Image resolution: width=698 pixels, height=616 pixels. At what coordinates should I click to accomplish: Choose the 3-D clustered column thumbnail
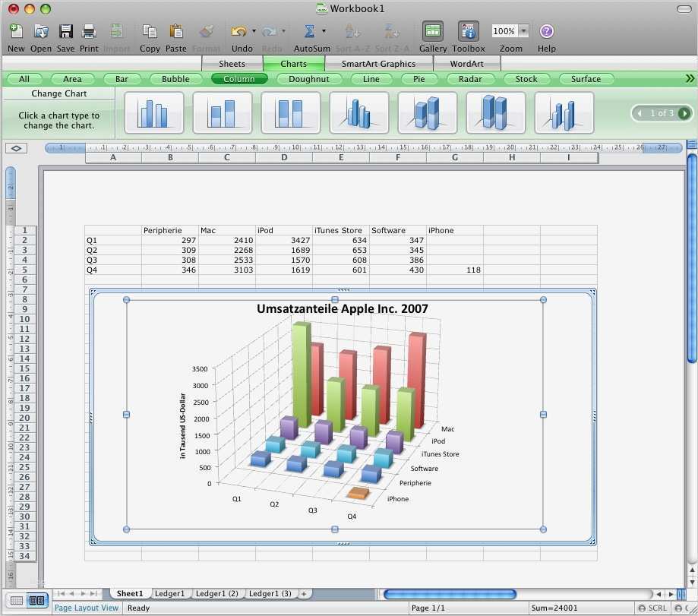tap(359, 113)
